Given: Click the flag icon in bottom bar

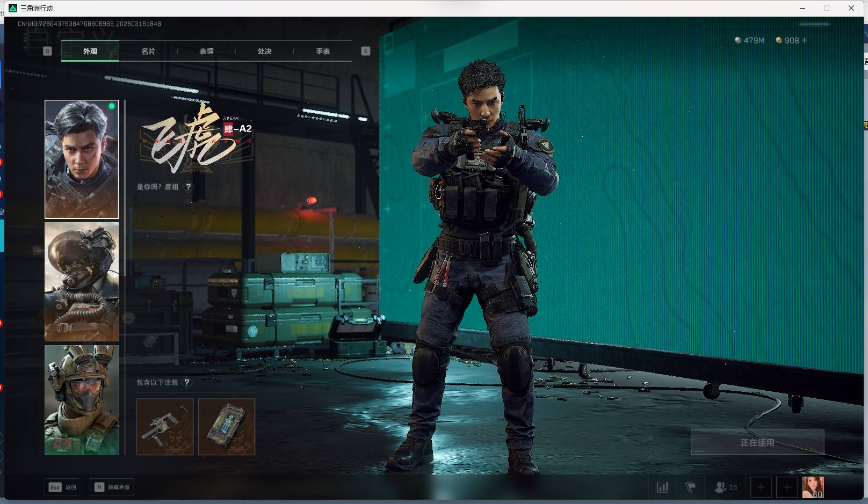Looking at the screenshot, I should pyautogui.click(x=690, y=487).
